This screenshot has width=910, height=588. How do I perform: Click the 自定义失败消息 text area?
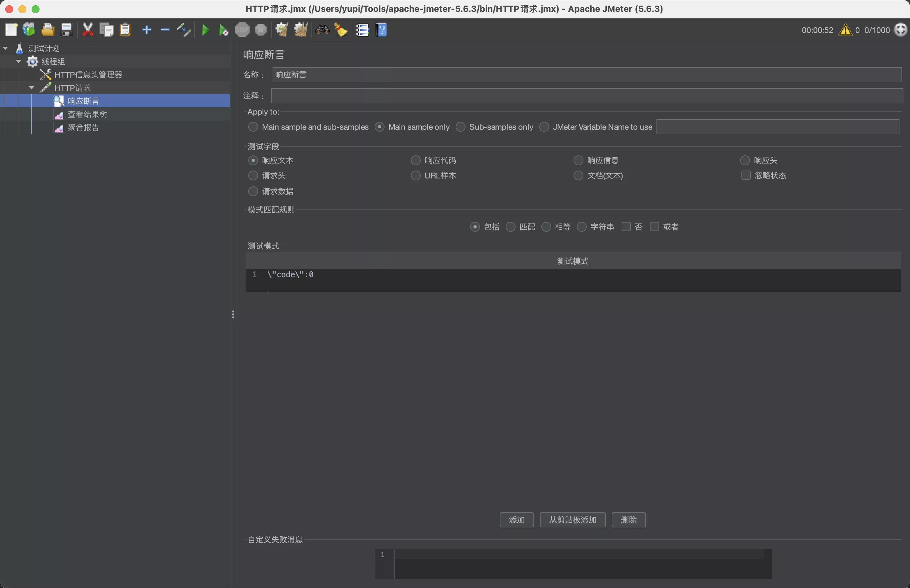coord(583,564)
